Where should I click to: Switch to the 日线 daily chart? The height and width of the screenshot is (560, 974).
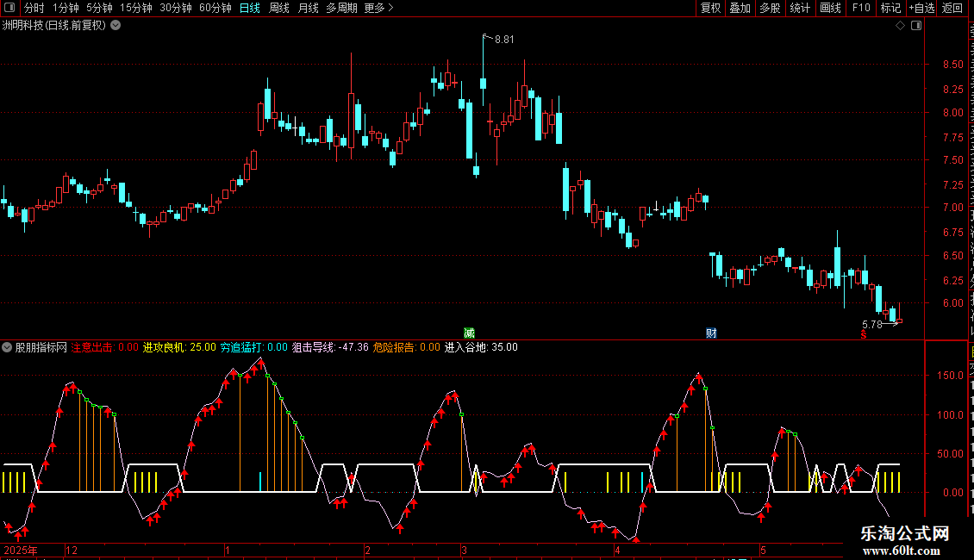point(250,8)
